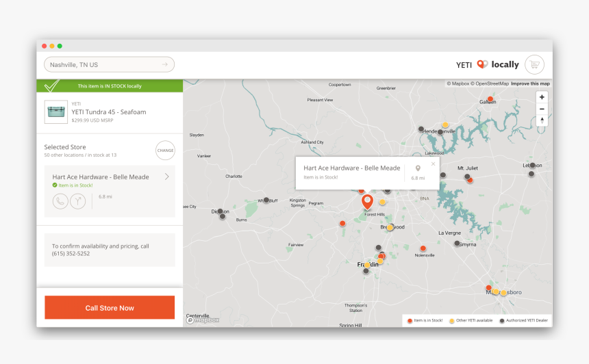589x364 pixels.
Task: Expand Hart Ace Hardware - Belle Meade chevron
Action: point(167,177)
